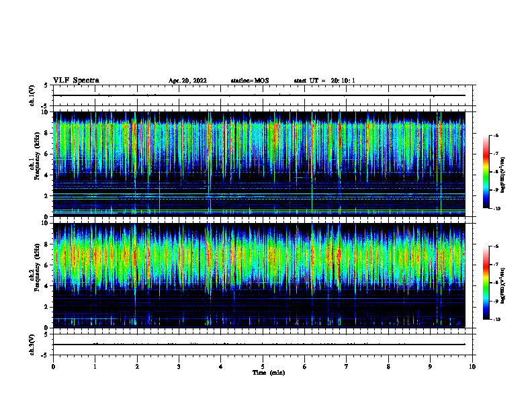Click the time axis tick label "10"
The height and width of the screenshot is (411, 532).
point(472,367)
